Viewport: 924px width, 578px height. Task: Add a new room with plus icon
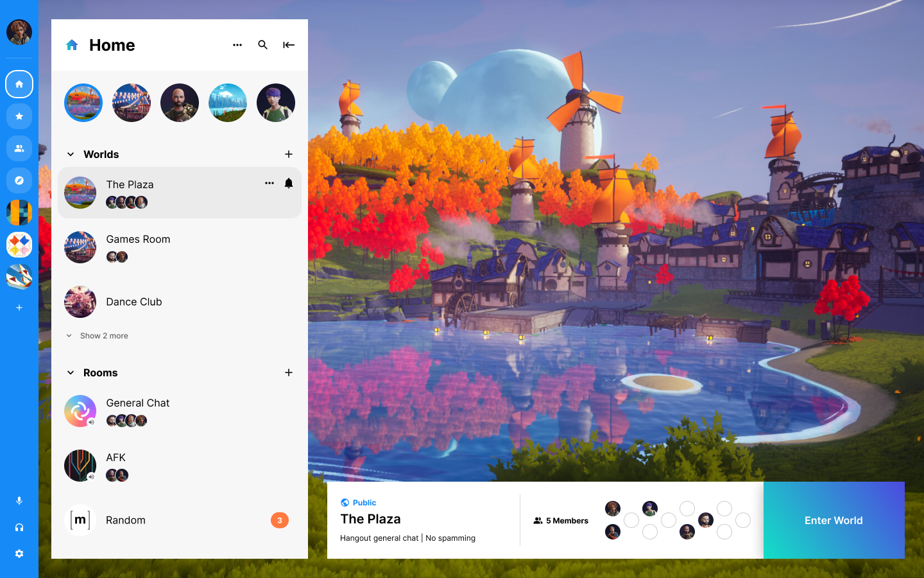(289, 372)
